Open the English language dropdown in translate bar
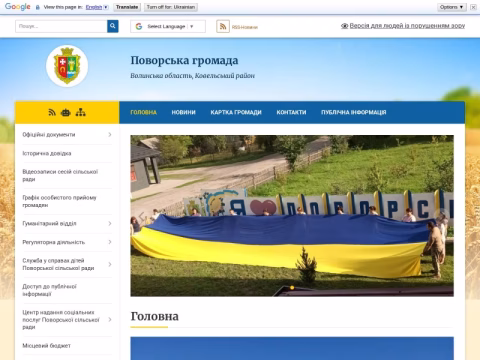 pyautogui.click(x=97, y=7)
